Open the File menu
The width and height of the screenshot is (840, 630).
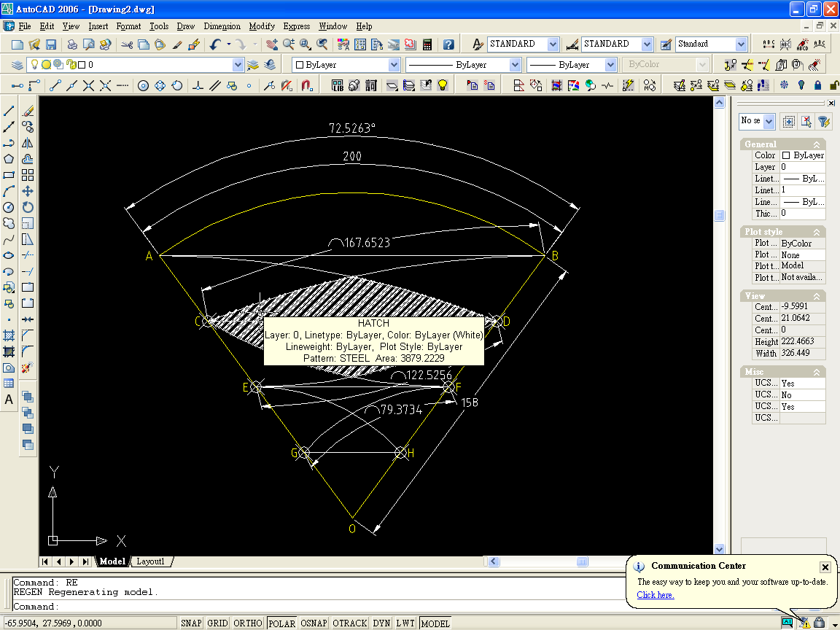point(25,26)
